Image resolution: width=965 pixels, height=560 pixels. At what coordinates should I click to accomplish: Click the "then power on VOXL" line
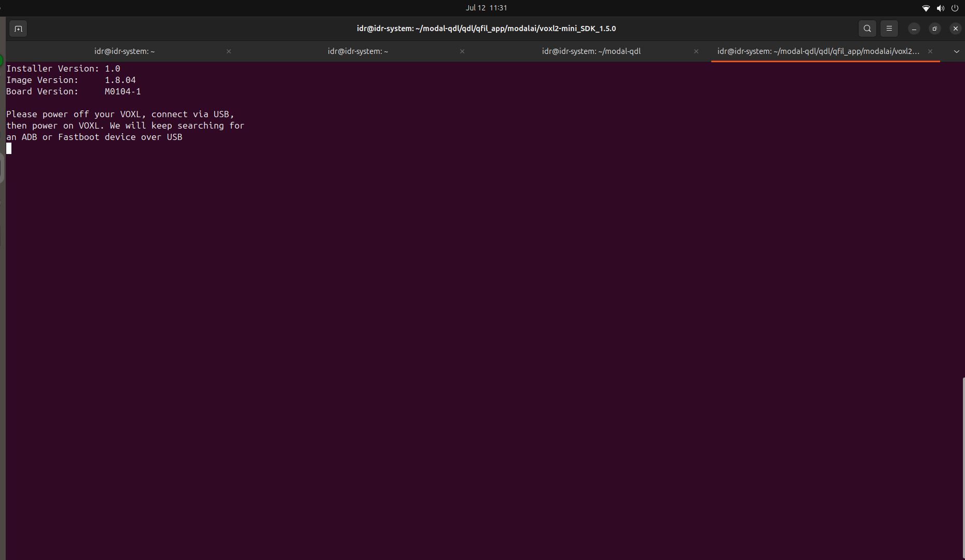coord(125,125)
